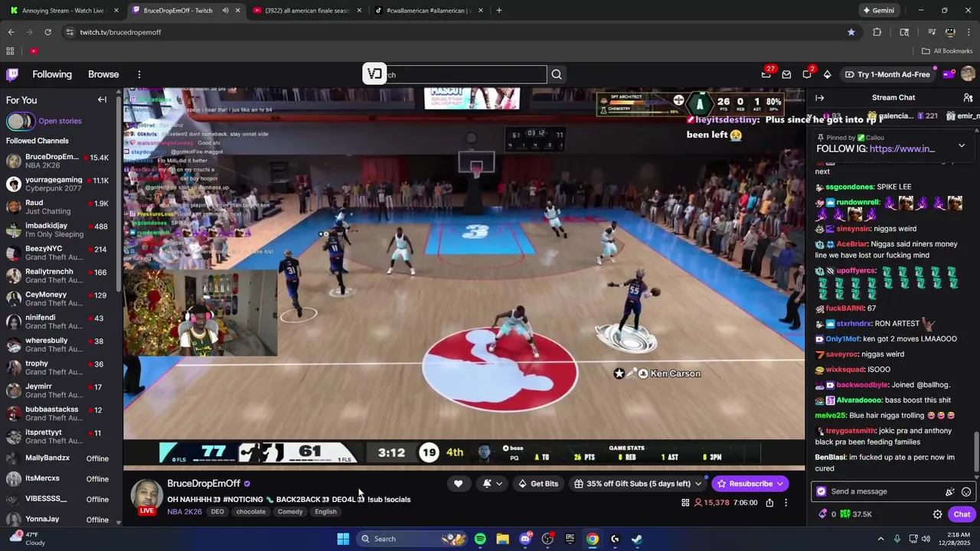Open NBA 2K26 category link
Image resolution: width=980 pixels, height=551 pixels.
[185, 512]
